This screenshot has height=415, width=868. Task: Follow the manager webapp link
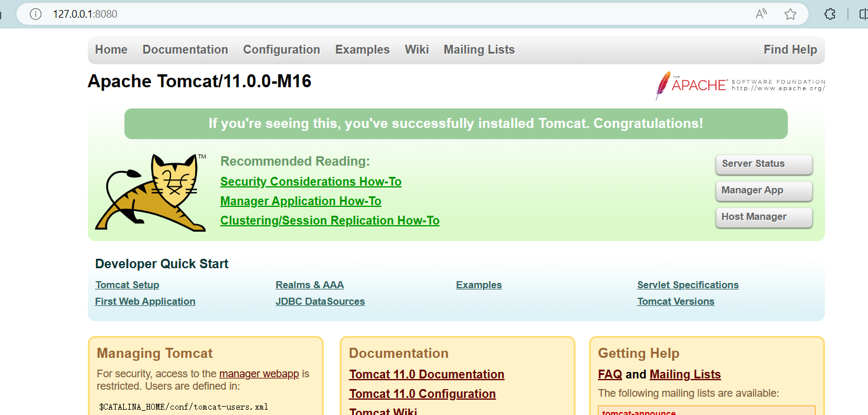tap(259, 374)
